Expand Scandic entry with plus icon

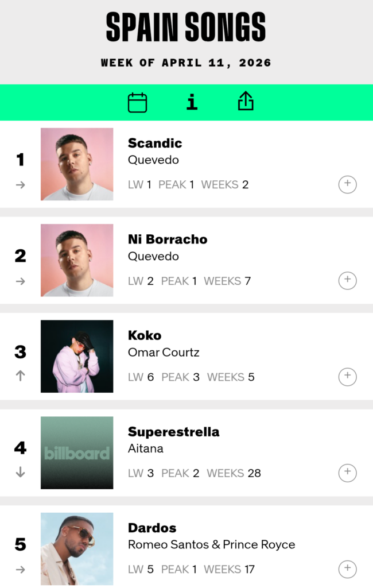tap(347, 184)
